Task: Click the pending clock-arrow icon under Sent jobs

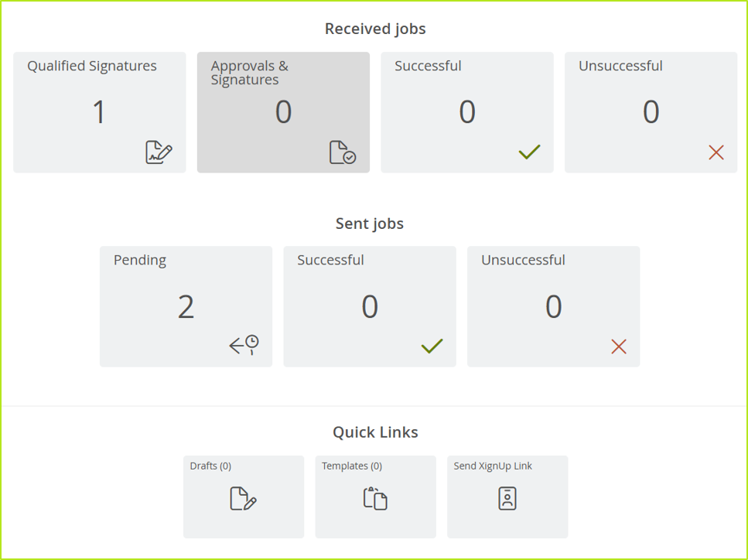Action: [243, 346]
